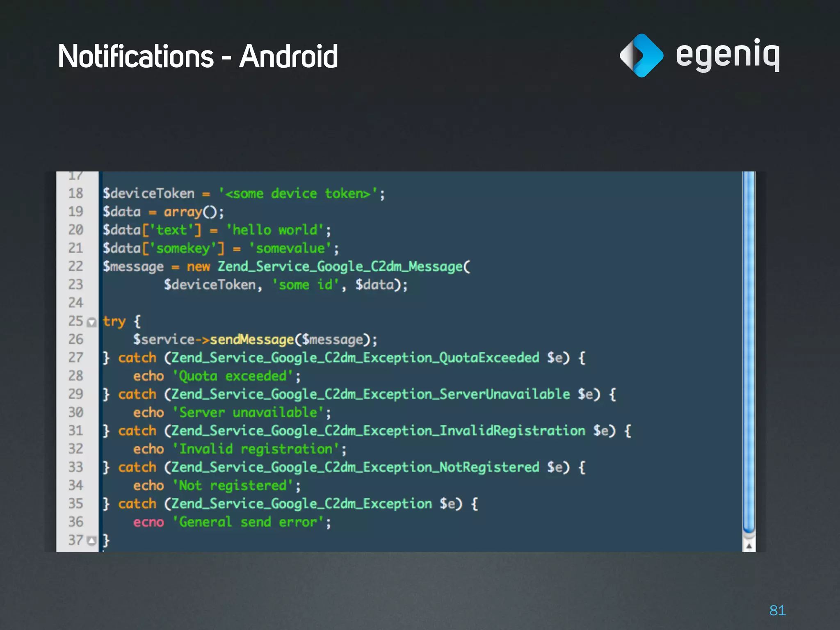Click line number 22 in the gutter
Screen dimensions: 840x630
(x=76, y=266)
